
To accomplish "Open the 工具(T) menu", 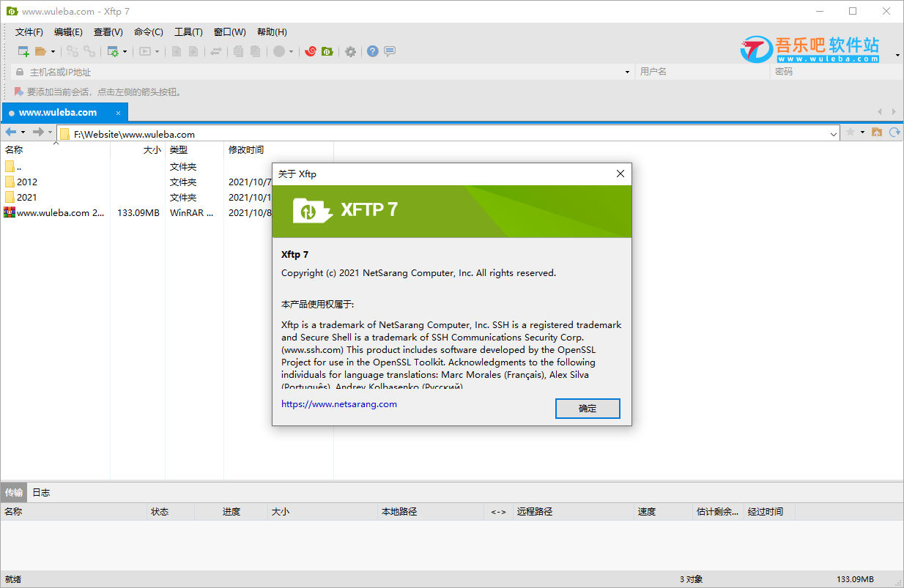I will (x=188, y=32).
